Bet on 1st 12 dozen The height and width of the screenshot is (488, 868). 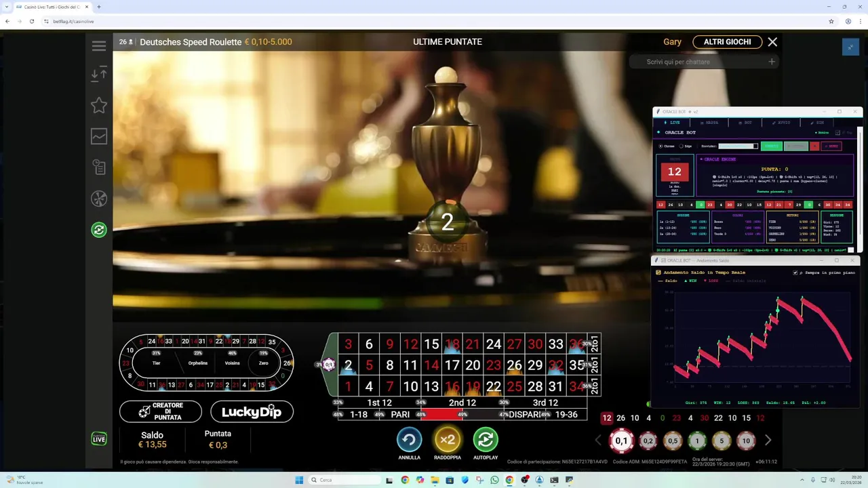point(379,403)
